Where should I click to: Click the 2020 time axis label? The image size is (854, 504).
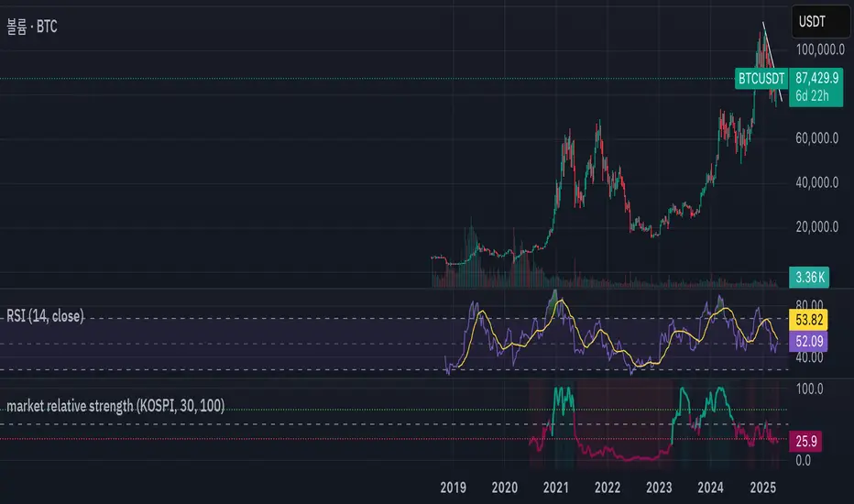[504, 488]
